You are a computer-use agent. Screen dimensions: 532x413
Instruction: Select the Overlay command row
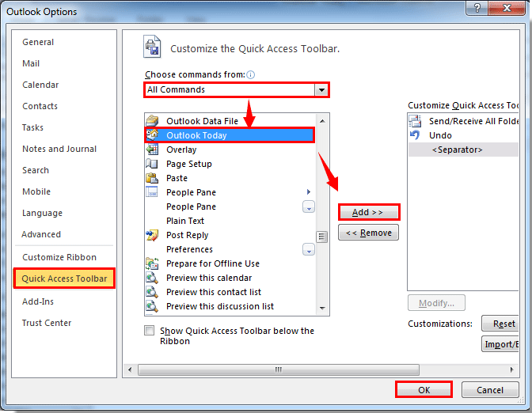coord(230,150)
